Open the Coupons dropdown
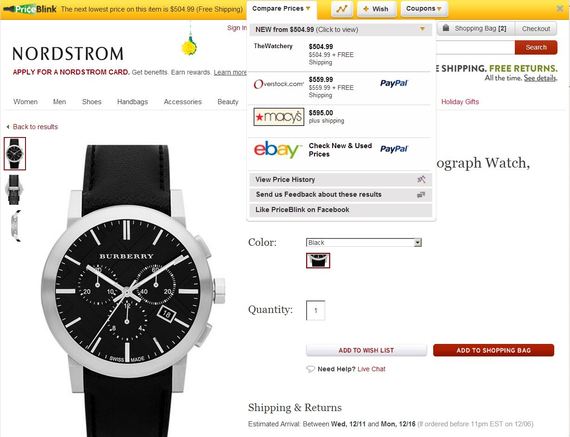This screenshot has height=437, width=570. click(x=424, y=9)
